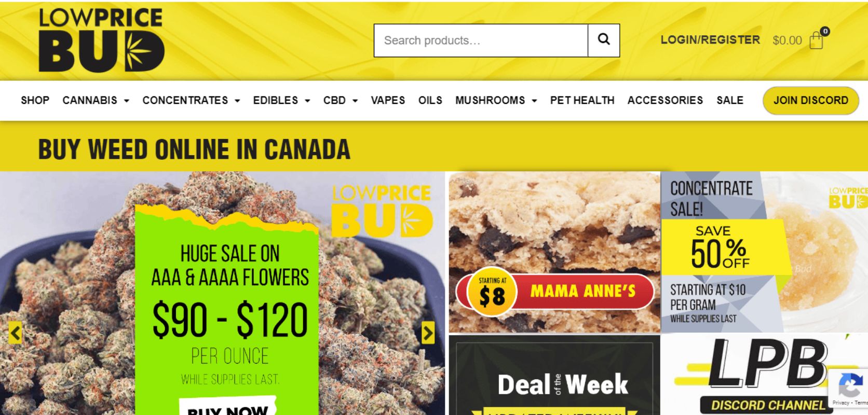Click the Buy Now banner button
Viewport: 868px width, 415px height.
(227, 407)
